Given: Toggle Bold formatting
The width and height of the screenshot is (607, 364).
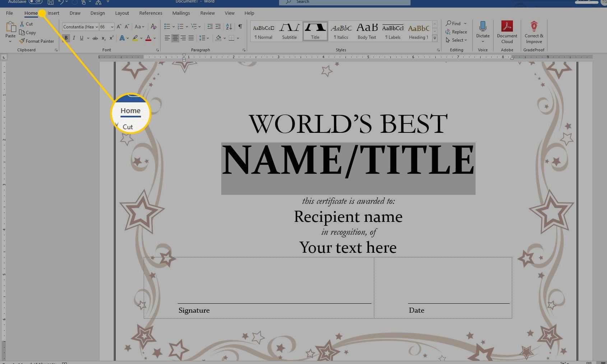Looking at the screenshot, I should (66, 38).
